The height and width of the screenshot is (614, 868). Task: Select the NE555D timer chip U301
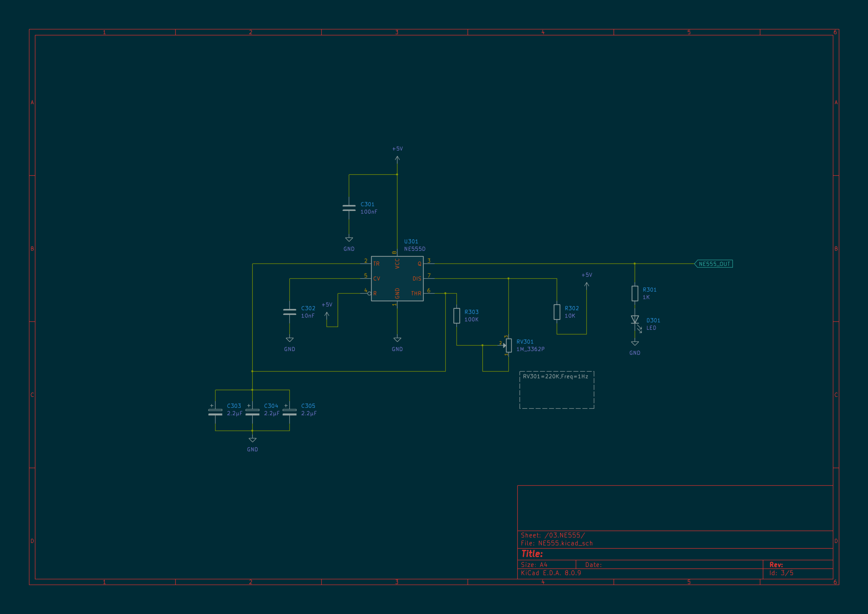click(397, 279)
